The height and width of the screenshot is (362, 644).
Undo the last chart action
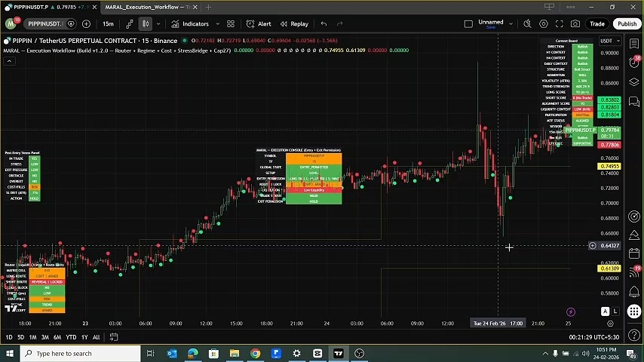tap(324, 24)
